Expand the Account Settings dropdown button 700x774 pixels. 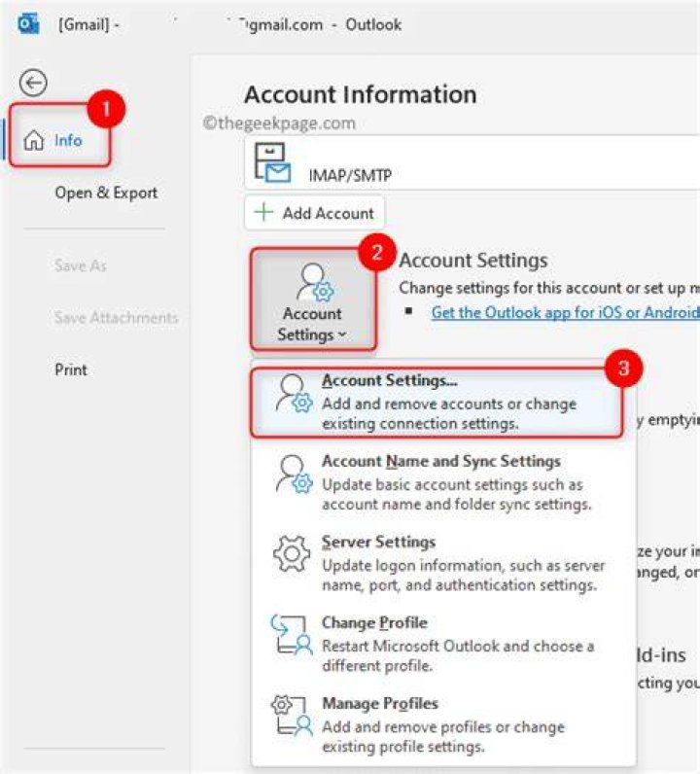[x=313, y=299]
